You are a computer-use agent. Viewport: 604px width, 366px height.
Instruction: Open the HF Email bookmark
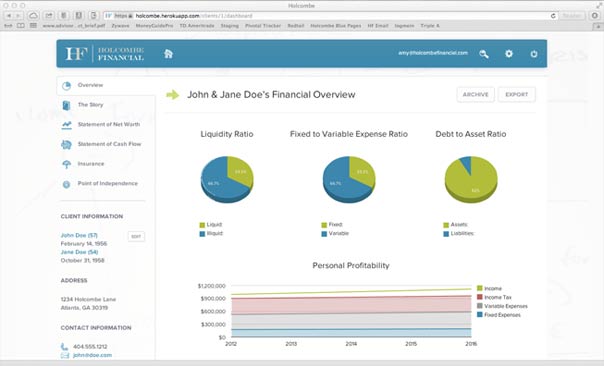pyautogui.click(x=378, y=26)
